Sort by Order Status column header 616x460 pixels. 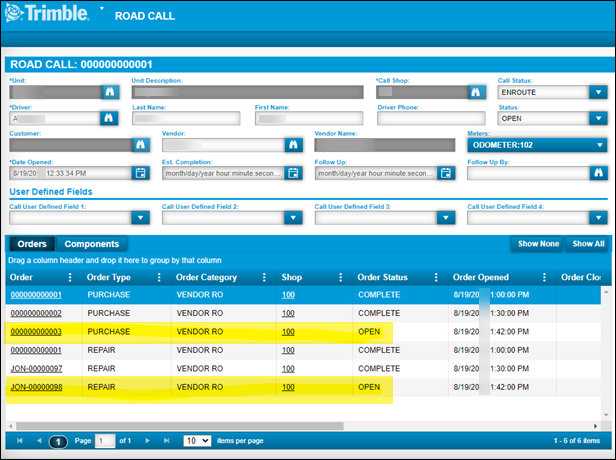click(x=385, y=277)
